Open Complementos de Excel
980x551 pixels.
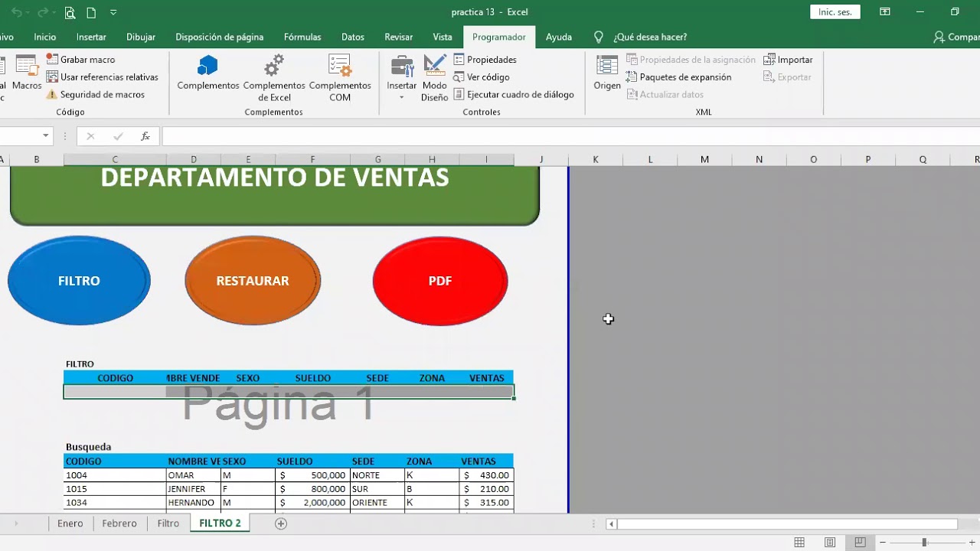[x=274, y=78]
